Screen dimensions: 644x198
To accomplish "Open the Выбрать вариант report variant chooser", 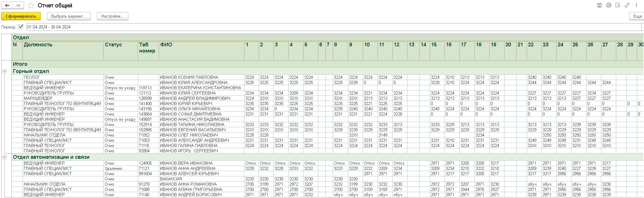I will [69, 16].
